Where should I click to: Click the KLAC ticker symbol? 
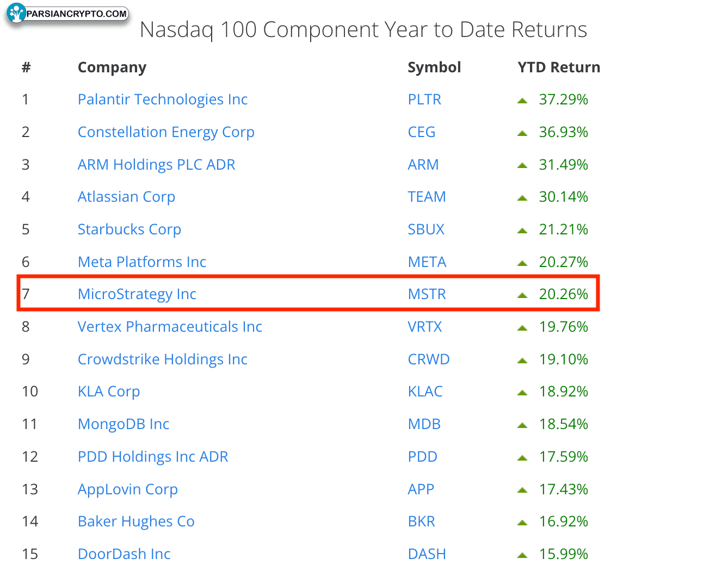pos(425,392)
